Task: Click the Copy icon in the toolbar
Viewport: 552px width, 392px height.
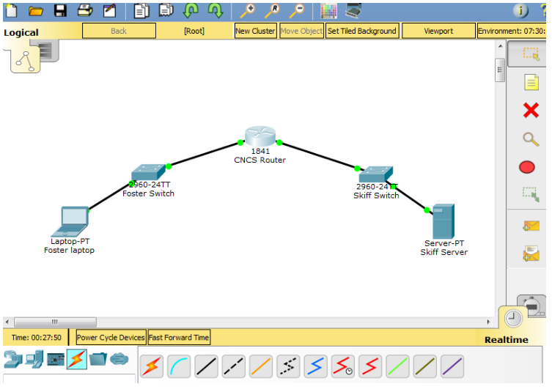Action: (141, 11)
